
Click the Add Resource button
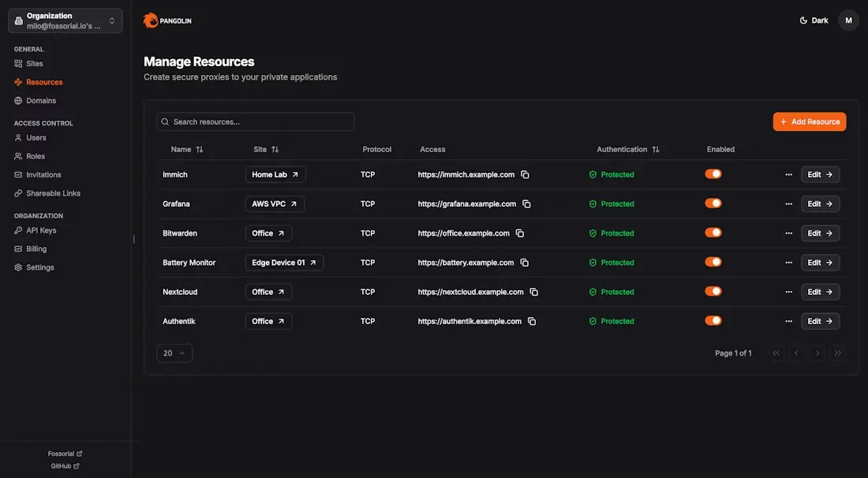pyautogui.click(x=810, y=121)
